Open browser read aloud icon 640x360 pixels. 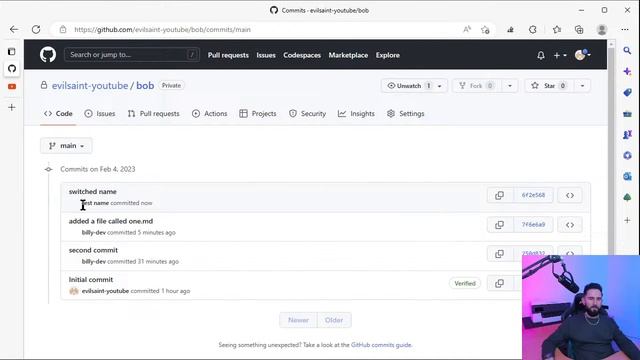click(467, 29)
